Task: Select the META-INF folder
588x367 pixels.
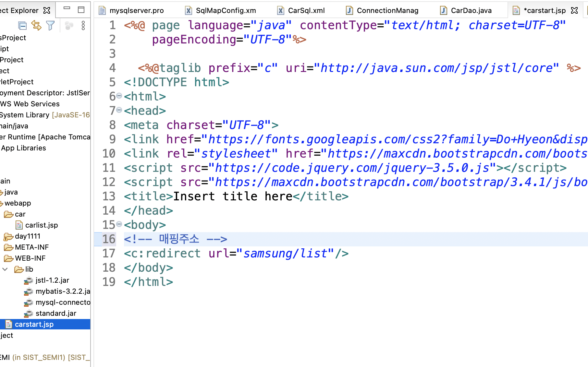Action: (x=26, y=247)
